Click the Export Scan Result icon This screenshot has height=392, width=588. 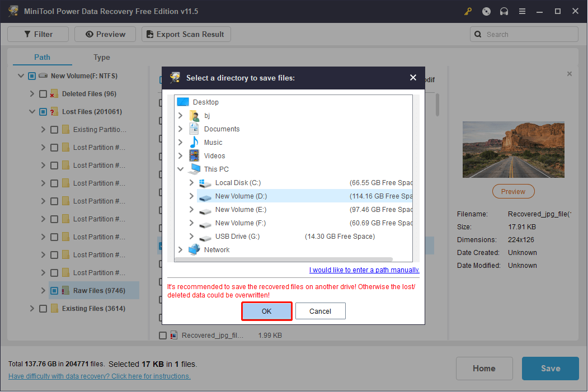(149, 34)
